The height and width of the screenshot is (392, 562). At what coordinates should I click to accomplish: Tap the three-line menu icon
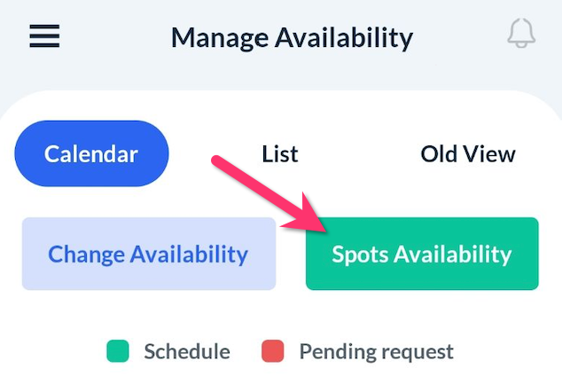coord(44,36)
